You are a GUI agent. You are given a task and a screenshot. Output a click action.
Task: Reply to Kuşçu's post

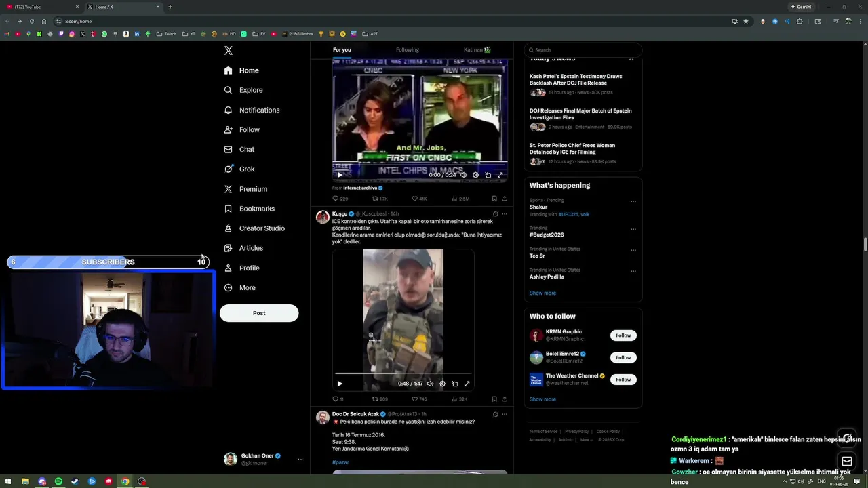point(337,399)
